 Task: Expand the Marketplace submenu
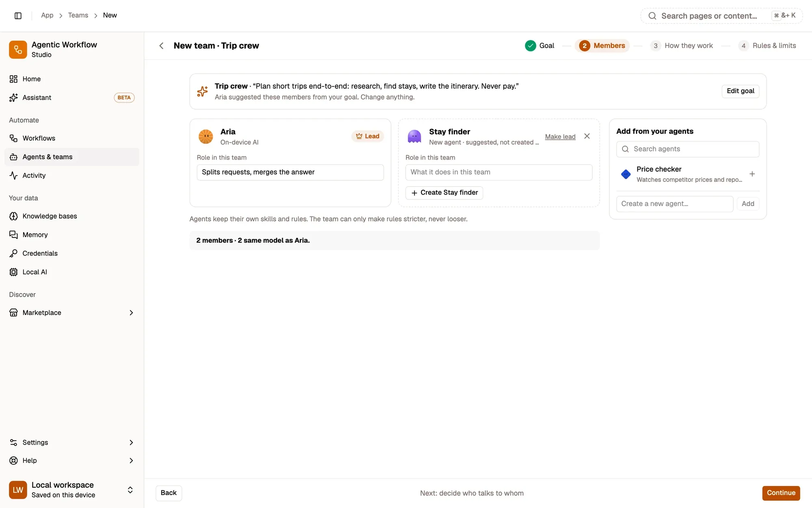pos(131,313)
